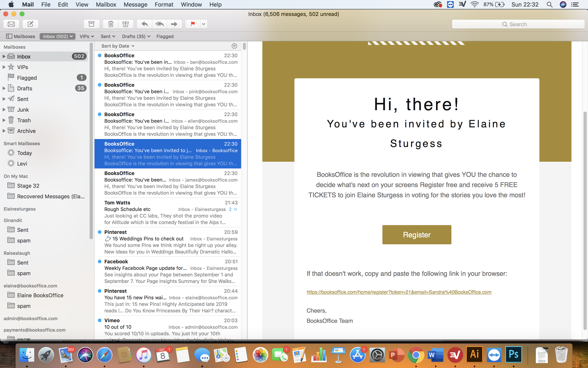Open the Format menu

(164, 4)
